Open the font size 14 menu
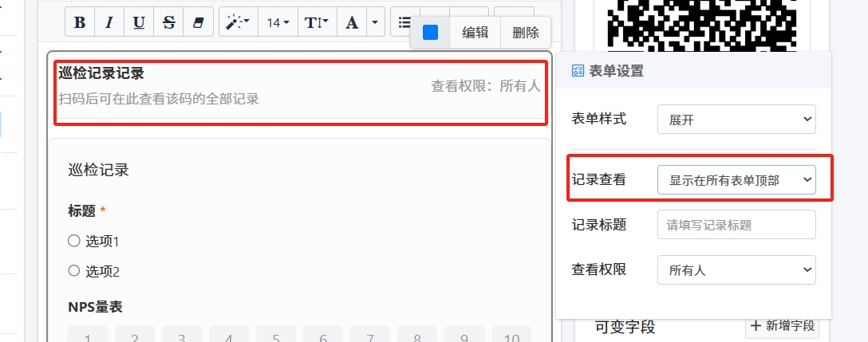 point(278,22)
